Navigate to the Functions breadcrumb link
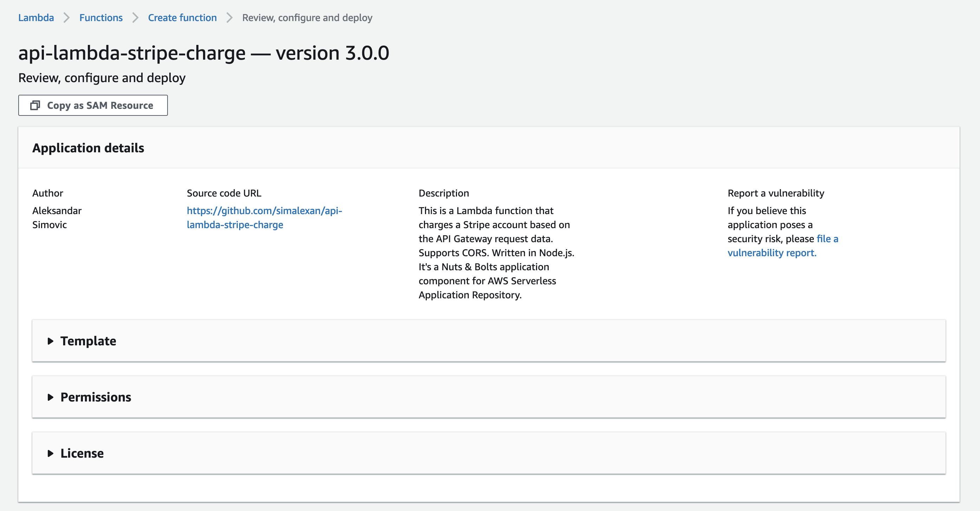The height and width of the screenshot is (511, 980). 101,18
